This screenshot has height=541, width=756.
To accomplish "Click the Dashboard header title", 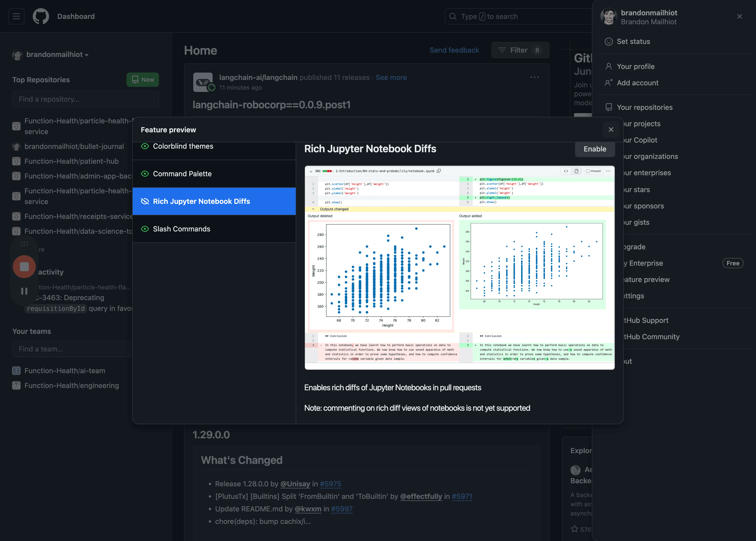I will 76,16.
